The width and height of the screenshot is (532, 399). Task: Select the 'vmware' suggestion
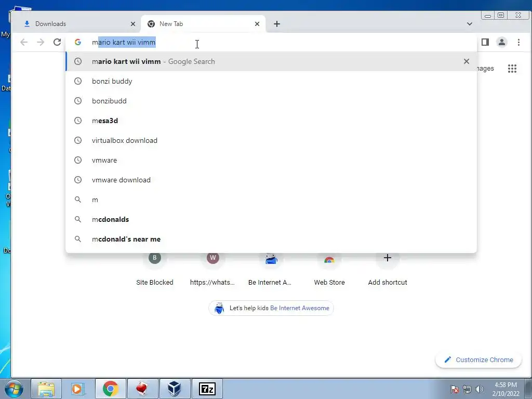coord(271,160)
